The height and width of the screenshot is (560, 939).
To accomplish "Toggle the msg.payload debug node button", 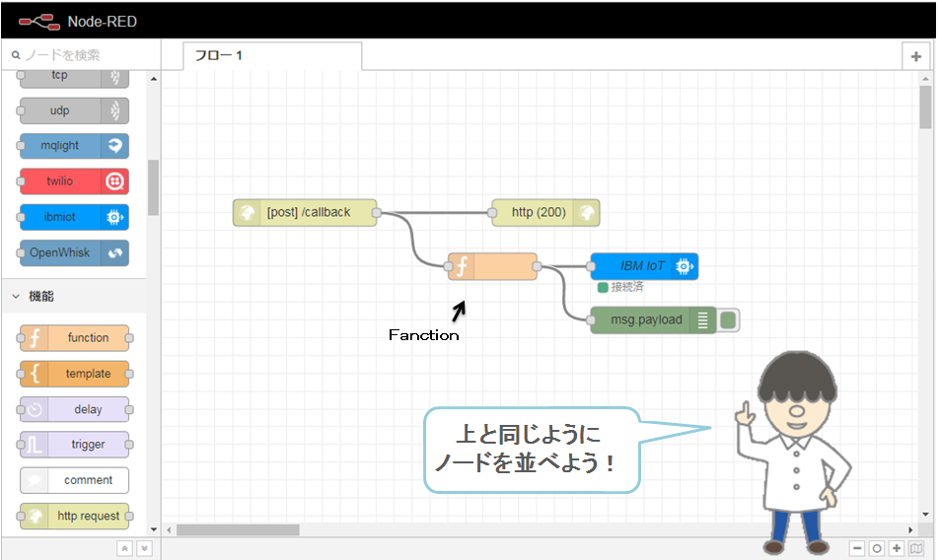I will (x=728, y=320).
